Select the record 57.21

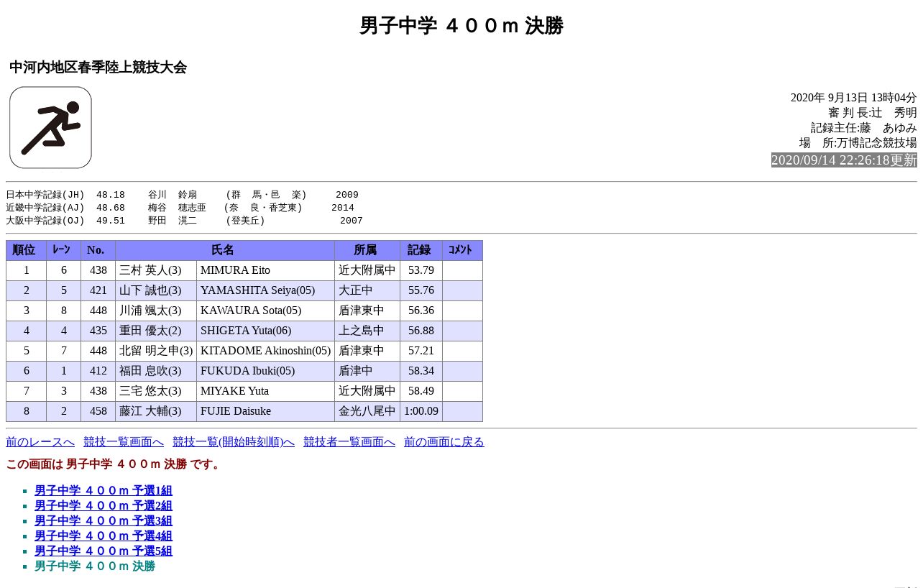[421, 351]
